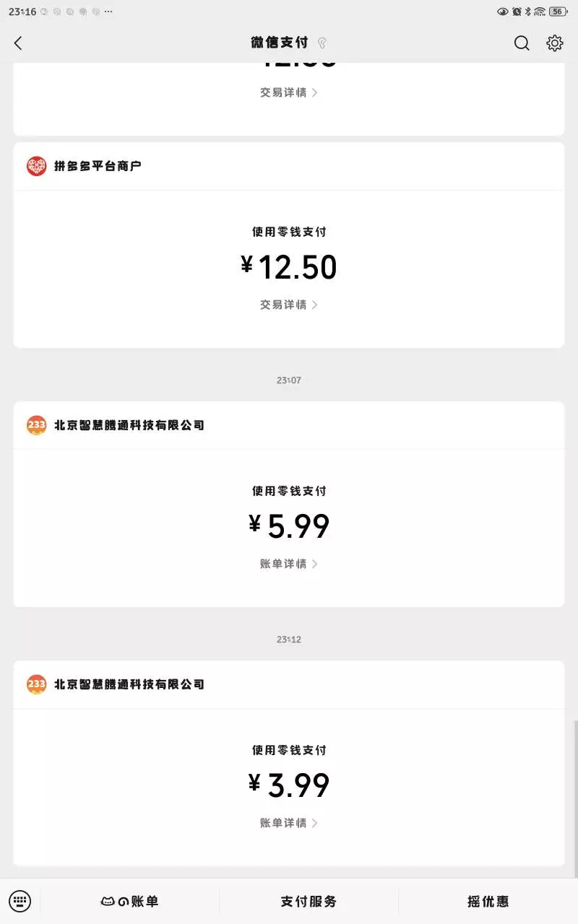Tap the 拼多多平台商户 merchant name
Viewport: 578px width, 924px height.
pyautogui.click(x=98, y=166)
